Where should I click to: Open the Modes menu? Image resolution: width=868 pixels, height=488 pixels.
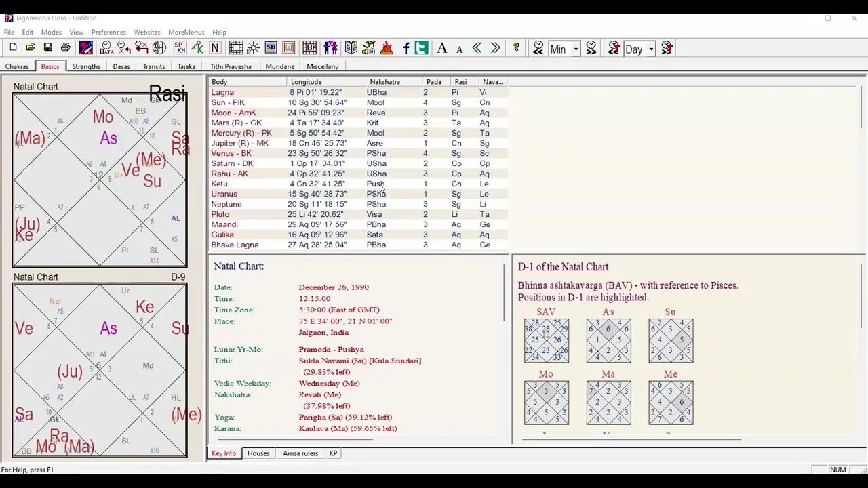[52, 32]
